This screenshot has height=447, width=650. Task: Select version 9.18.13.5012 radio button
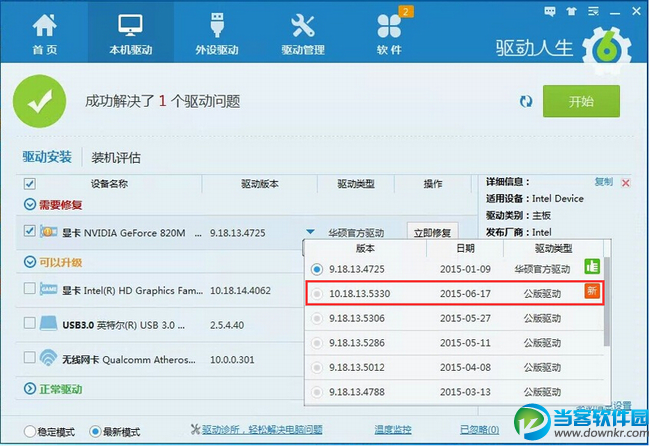click(317, 367)
